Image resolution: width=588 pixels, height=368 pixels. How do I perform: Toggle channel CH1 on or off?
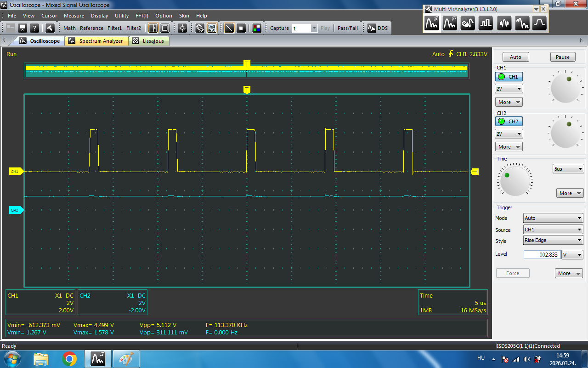[x=509, y=77]
